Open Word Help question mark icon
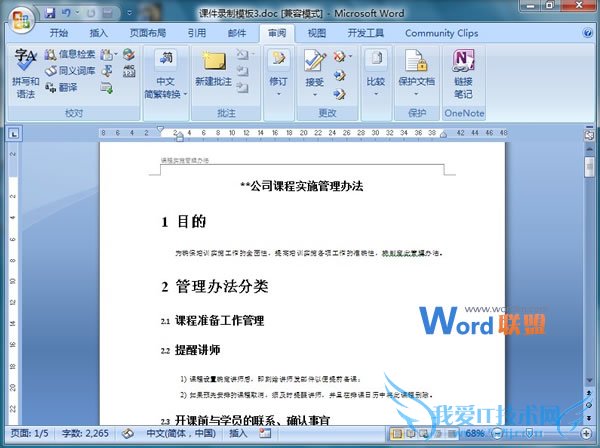Viewport: 600px width, 448px height. 587,33
